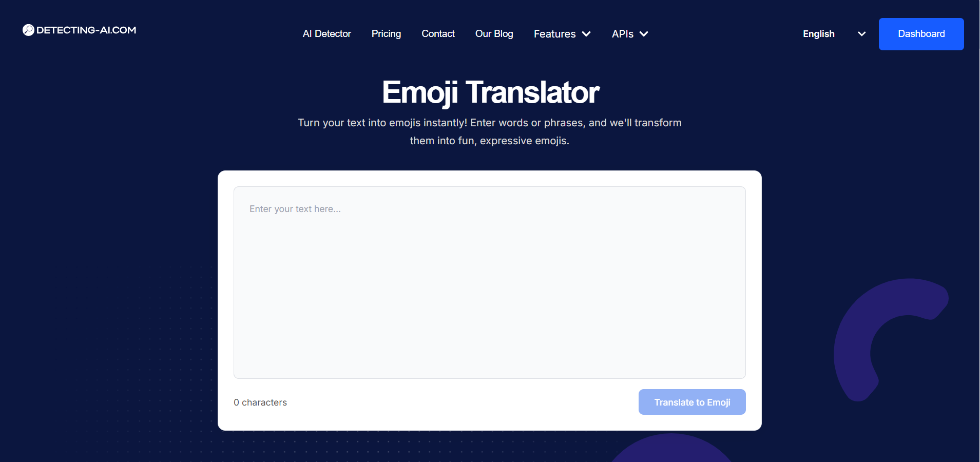980x462 pixels.
Task: Click the DETECTING-AI.COM logo icon
Action: pos(28,30)
